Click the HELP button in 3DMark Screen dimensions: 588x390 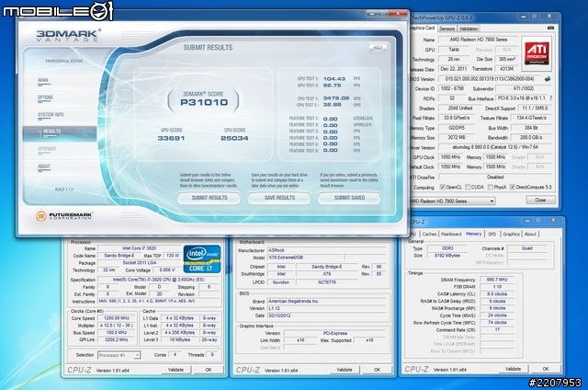point(378,48)
